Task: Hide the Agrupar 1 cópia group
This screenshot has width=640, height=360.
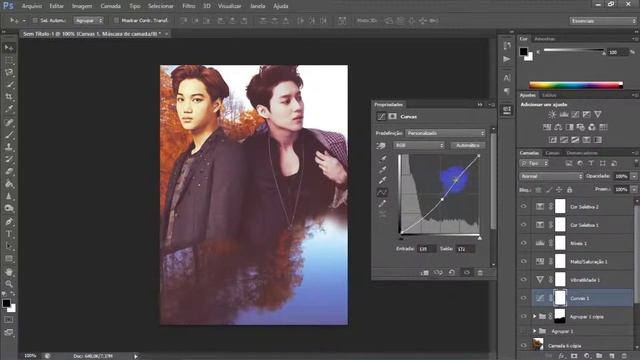Action: [x=524, y=316]
